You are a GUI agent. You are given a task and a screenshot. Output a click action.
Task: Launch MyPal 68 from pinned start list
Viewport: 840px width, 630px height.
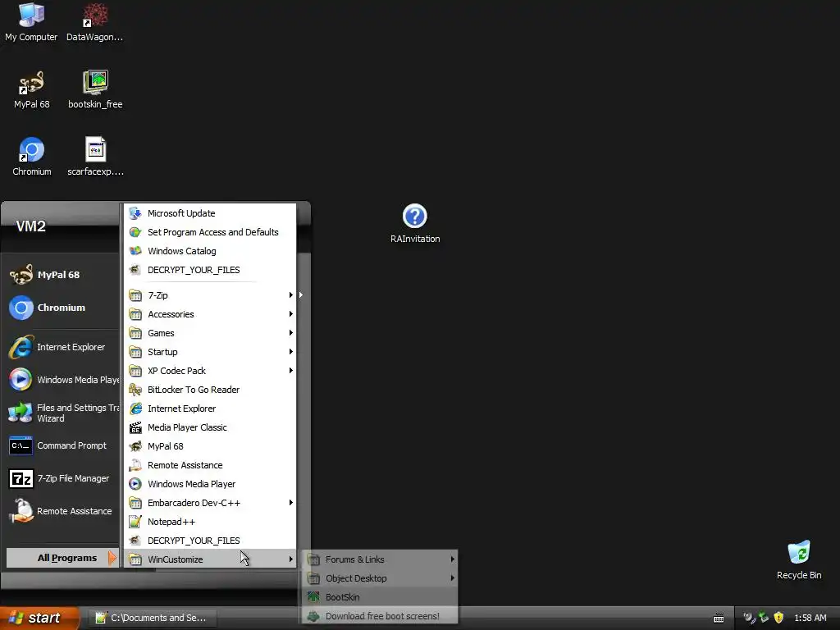click(x=62, y=275)
